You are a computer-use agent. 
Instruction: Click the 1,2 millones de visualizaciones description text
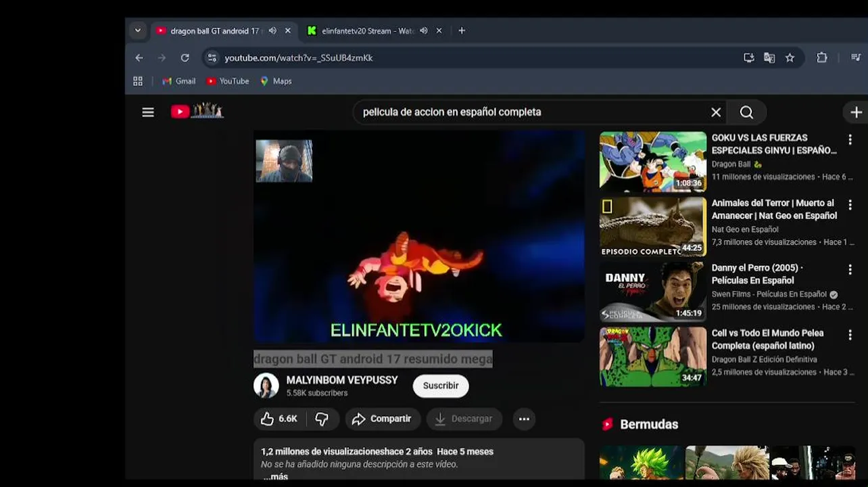pyautogui.click(x=377, y=451)
